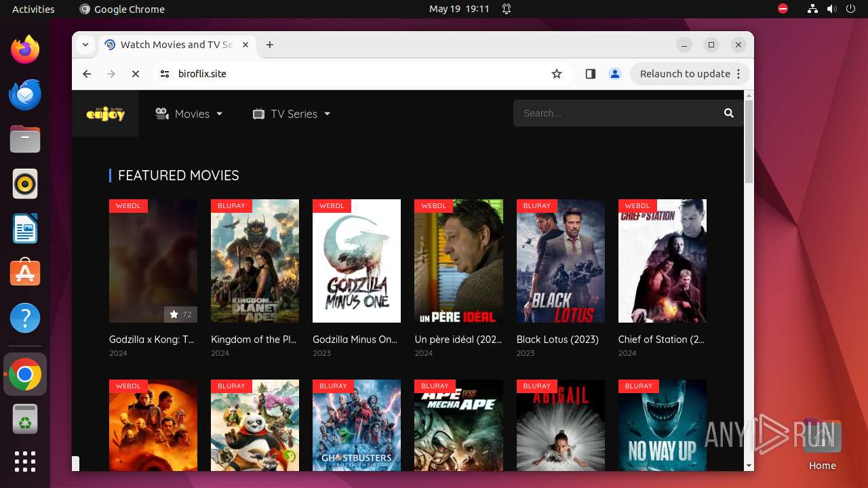Click Un père idéal (202... title link
This screenshot has height=488, width=868.
click(x=458, y=340)
